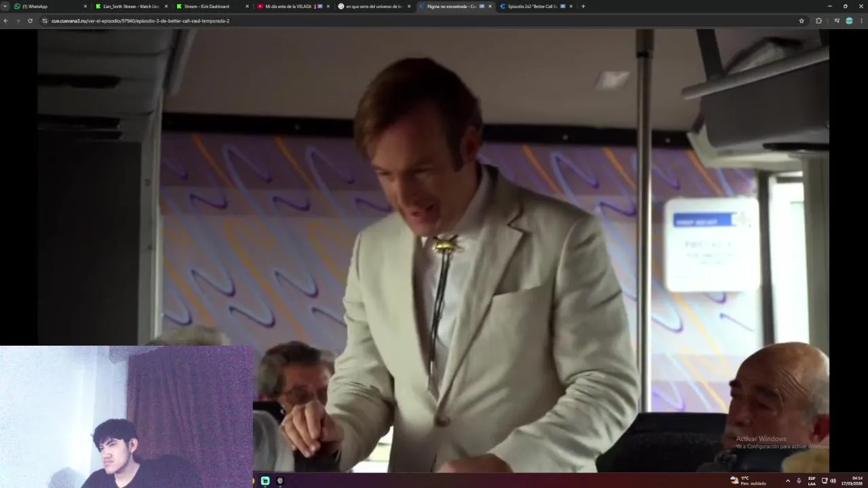
Task: Click the media indicator on 'Página no encontrada' tab
Action: (481, 6)
